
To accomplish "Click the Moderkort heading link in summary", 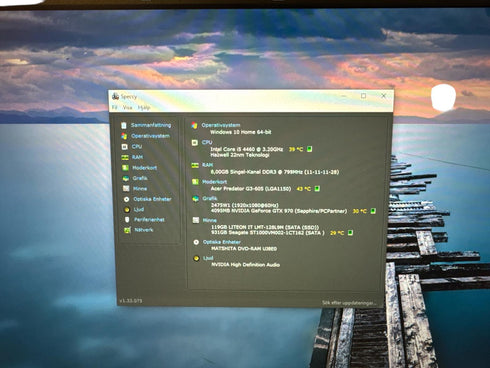I will click(215, 182).
